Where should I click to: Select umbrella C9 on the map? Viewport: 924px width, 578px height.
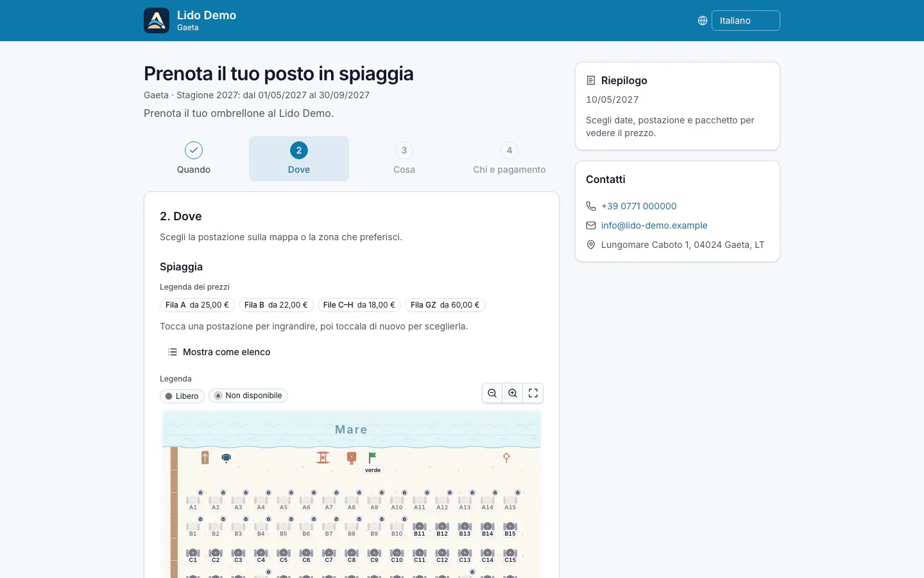[374, 555]
